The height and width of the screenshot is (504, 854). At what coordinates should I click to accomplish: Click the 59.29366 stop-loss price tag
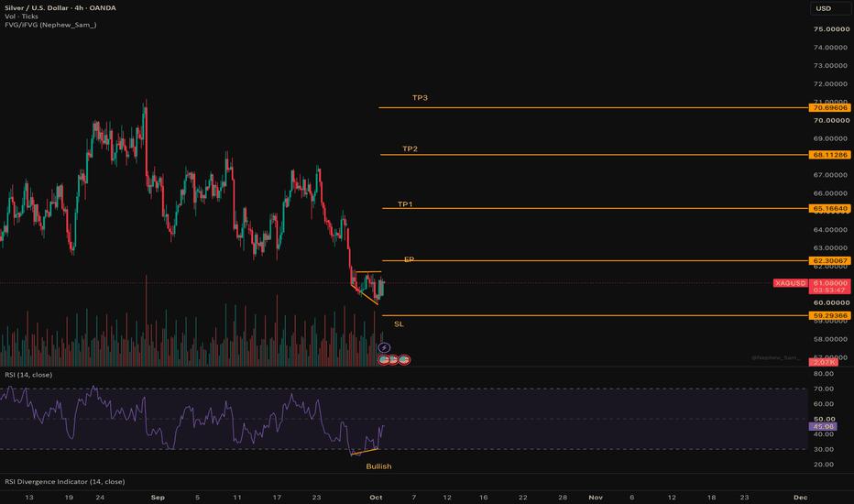pos(830,315)
